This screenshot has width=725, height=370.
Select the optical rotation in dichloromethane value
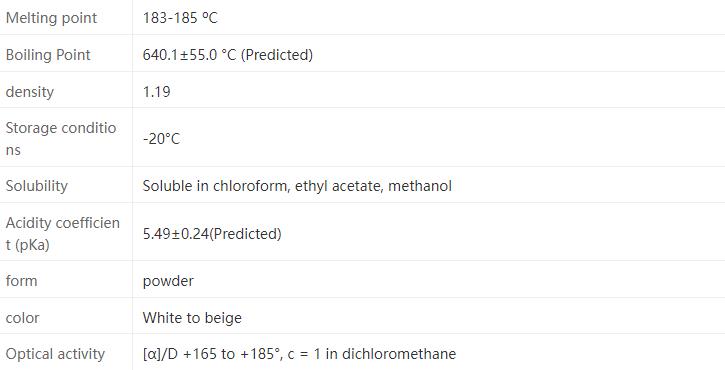point(299,354)
